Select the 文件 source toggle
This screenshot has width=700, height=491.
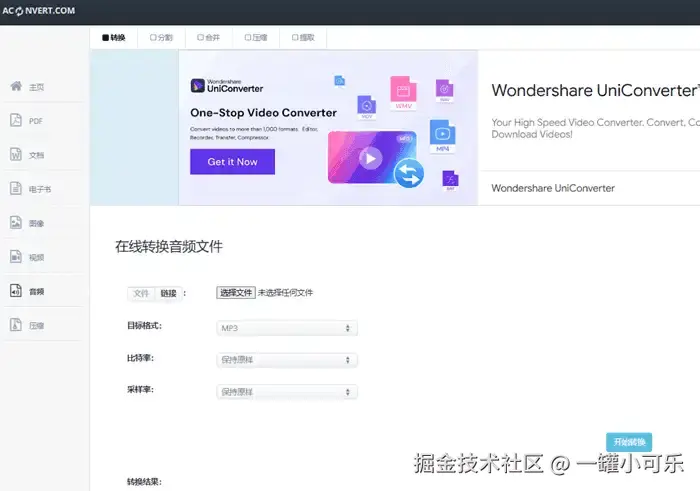tap(141, 293)
